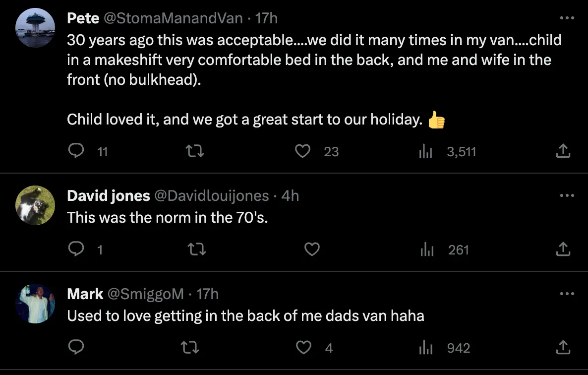Click the share icon on Mark's tweet
This screenshot has height=375, width=588.
coord(563,348)
